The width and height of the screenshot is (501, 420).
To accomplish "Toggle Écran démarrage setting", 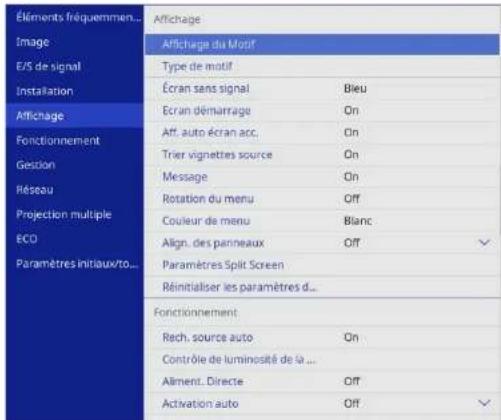I will coord(322,110).
